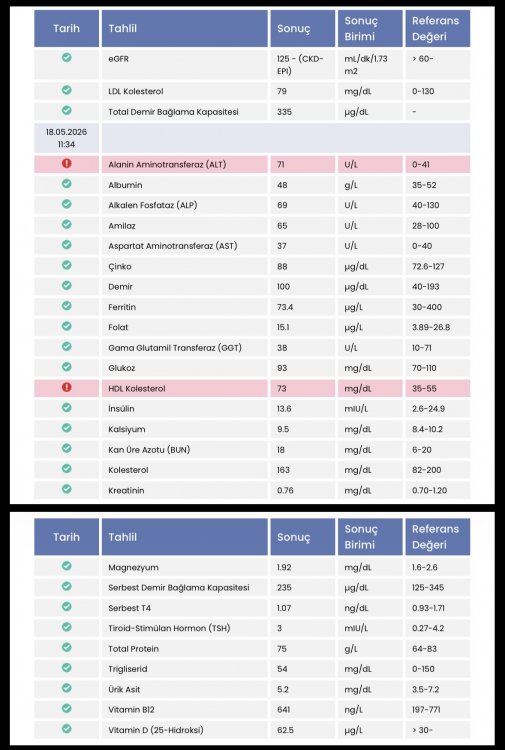
Task: Click green check icon next to eGFR
Action: point(66,57)
